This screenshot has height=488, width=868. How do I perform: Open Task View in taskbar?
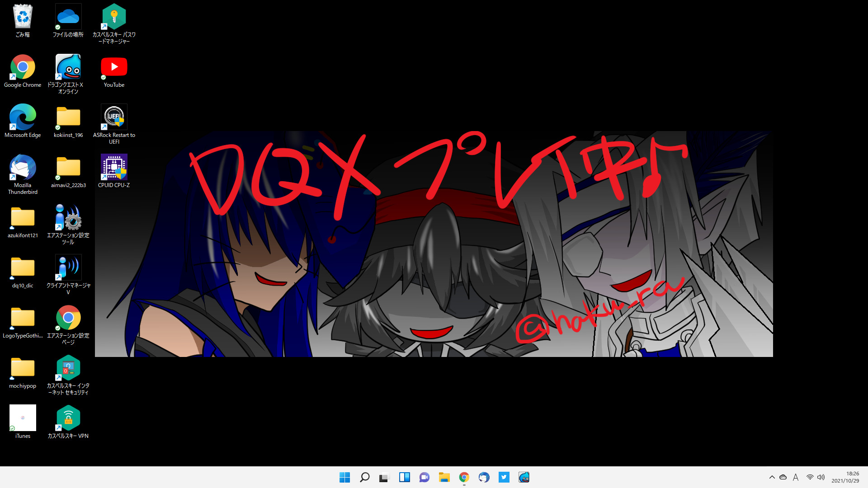[384, 477]
